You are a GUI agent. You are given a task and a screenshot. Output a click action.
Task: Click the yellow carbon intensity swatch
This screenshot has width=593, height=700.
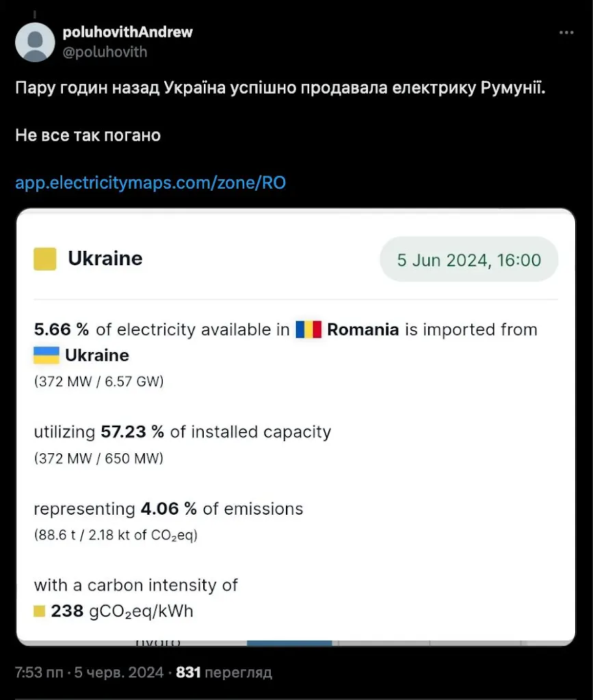coord(40,611)
